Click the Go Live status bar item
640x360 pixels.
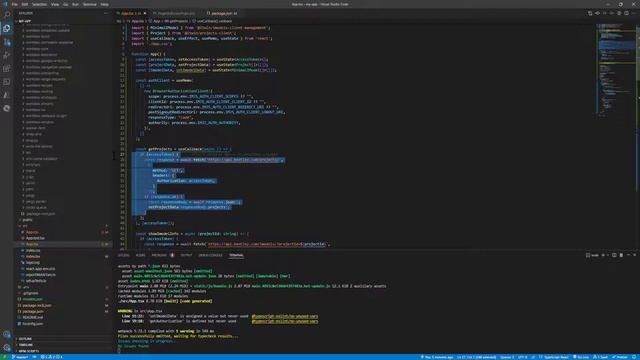(580, 357)
